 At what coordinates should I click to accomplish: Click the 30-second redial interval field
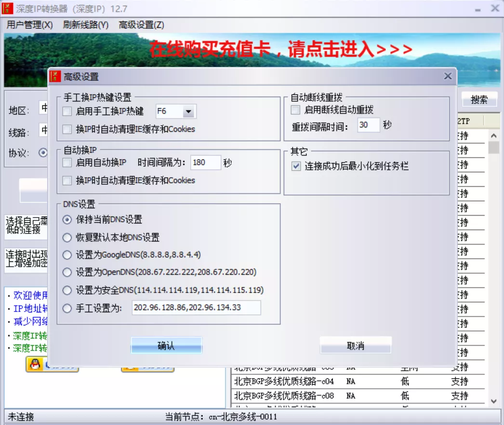pos(368,125)
